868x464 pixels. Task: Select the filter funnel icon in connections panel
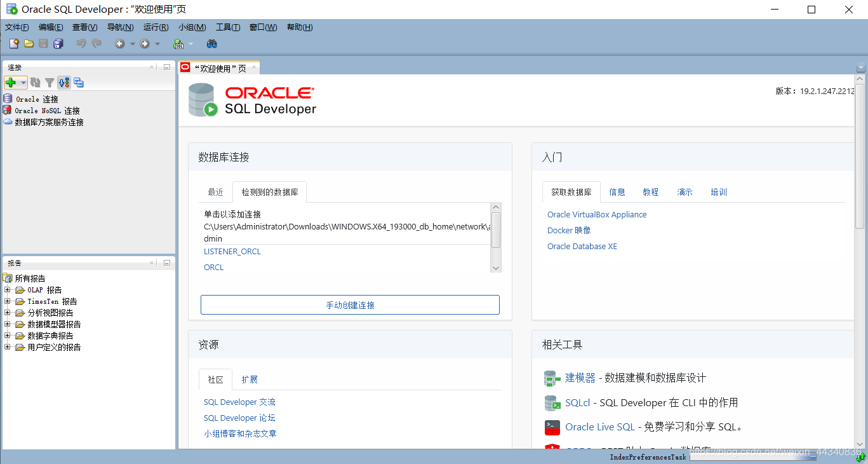click(49, 82)
